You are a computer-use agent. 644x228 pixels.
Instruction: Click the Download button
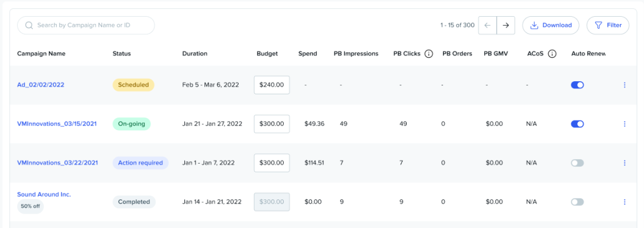pos(551,26)
